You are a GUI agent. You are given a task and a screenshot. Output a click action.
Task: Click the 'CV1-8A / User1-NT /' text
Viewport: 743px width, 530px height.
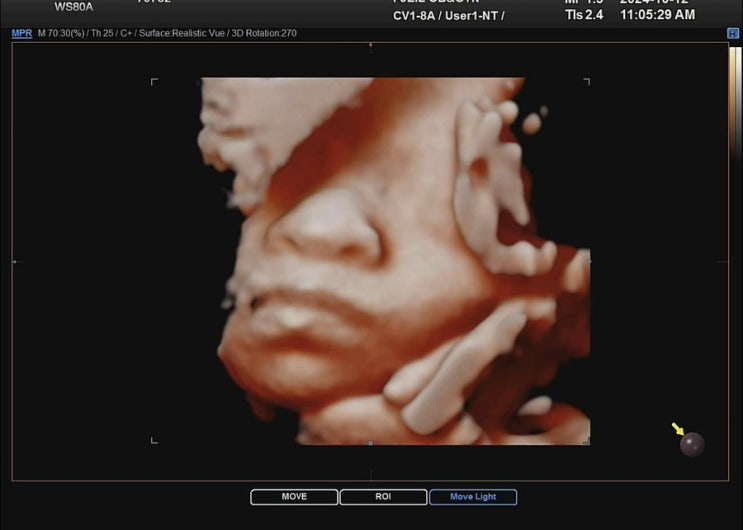tap(448, 16)
